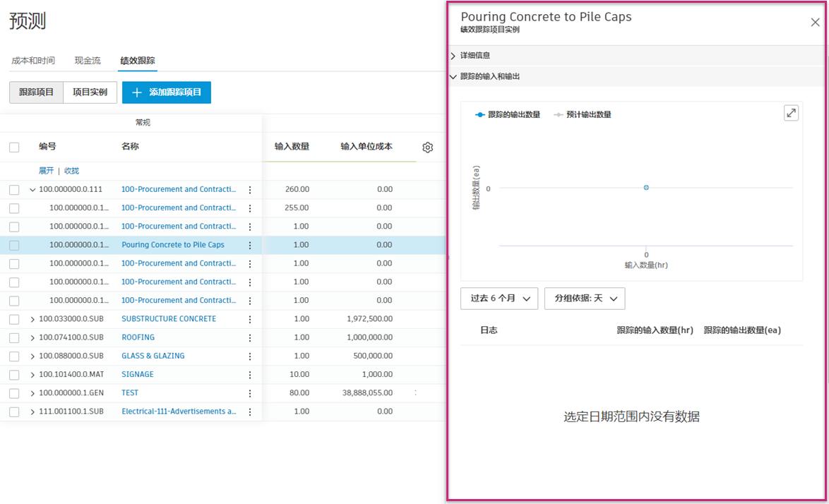Viewport: 829px width, 504px height.
Task: Click the 跟踪的输入数量(hr) column header
Action: coord(655,330)
